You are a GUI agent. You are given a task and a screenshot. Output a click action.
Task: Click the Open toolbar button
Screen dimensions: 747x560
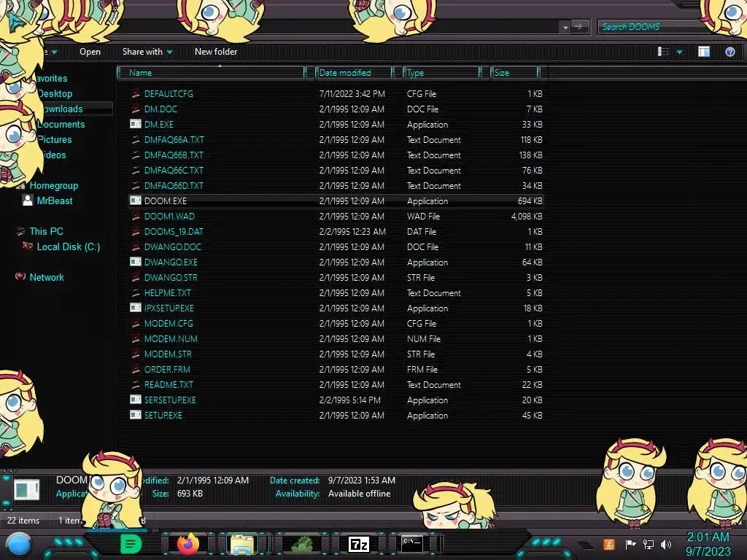[90, 52]
